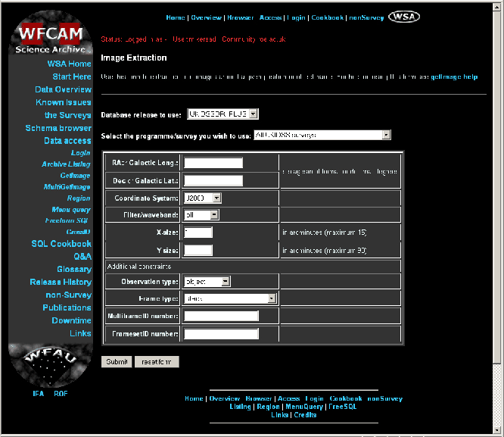Viewport: 504px width, 437px height.
Task: Open Downtime in sidebar
Action: click(x=71, y=320)
